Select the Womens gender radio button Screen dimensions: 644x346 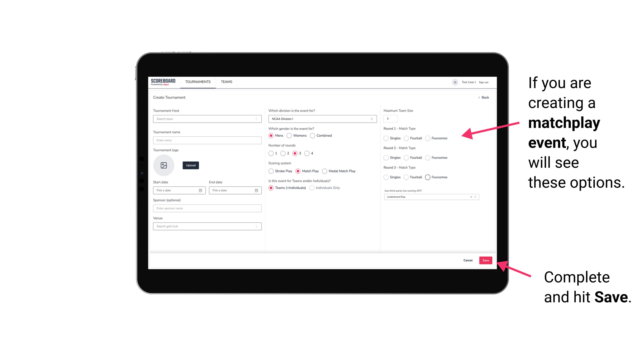[x=290, y=135]
